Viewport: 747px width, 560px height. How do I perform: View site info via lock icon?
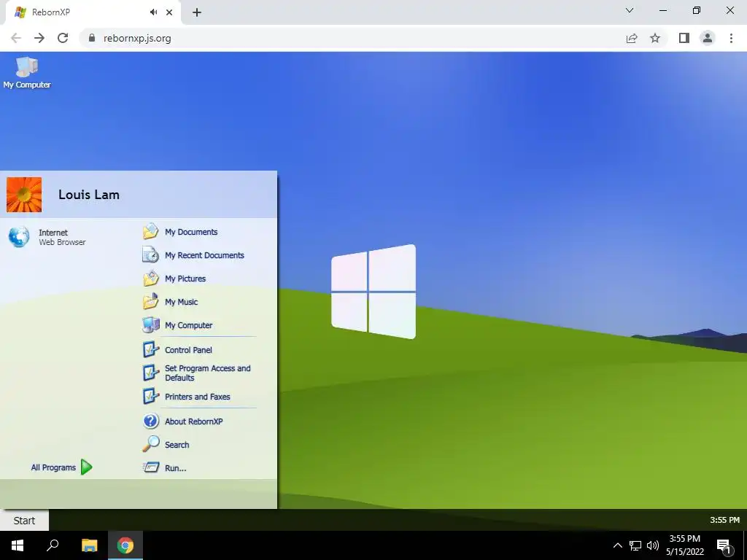[x=92, y=38]
